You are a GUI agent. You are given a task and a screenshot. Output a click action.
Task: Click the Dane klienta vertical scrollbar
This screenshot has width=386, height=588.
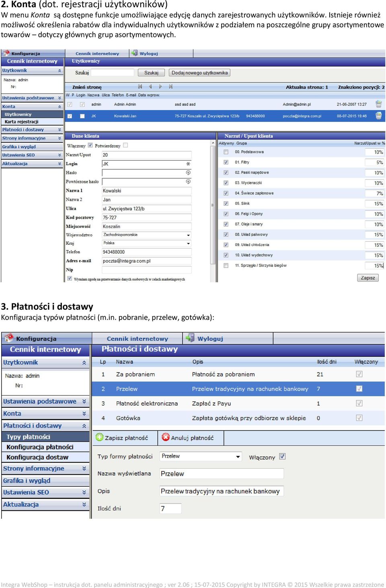click(x=213, y=205)
